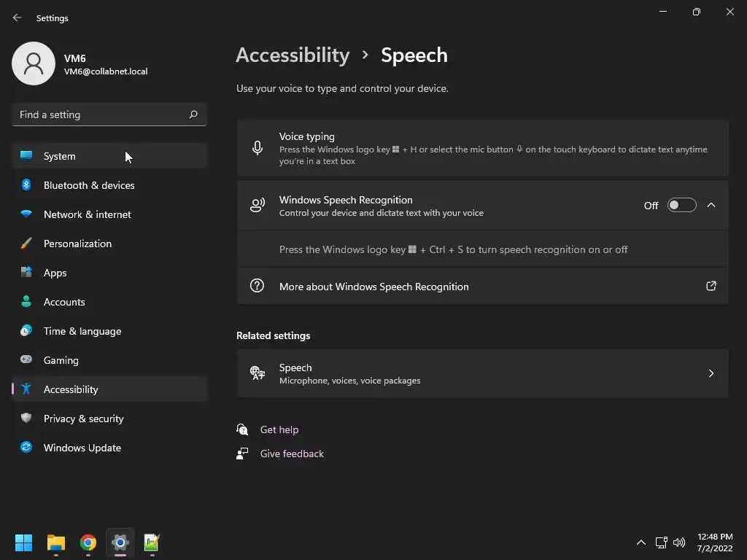Open File Explorer from taskbar
The height and width of the screenshot is (560, 747).
click(55, 542)
